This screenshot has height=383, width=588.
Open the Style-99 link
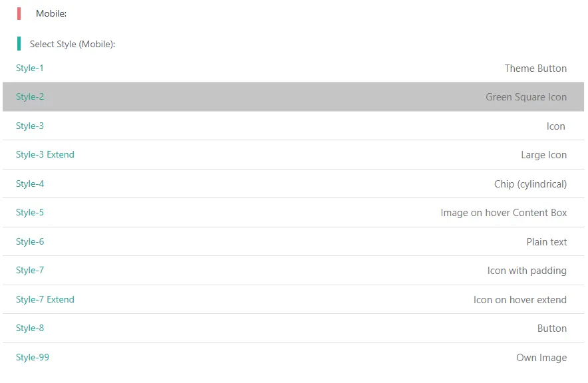(x=33, y=357)
